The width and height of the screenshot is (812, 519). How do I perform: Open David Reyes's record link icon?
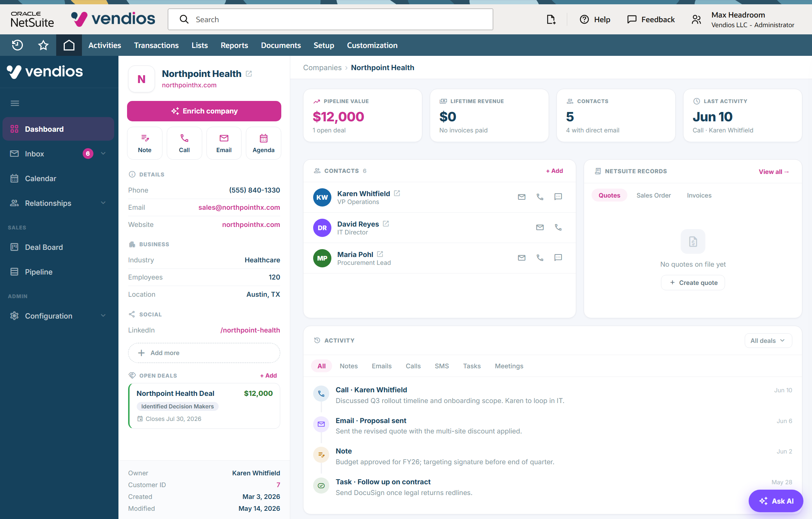(x=386, y=224)
